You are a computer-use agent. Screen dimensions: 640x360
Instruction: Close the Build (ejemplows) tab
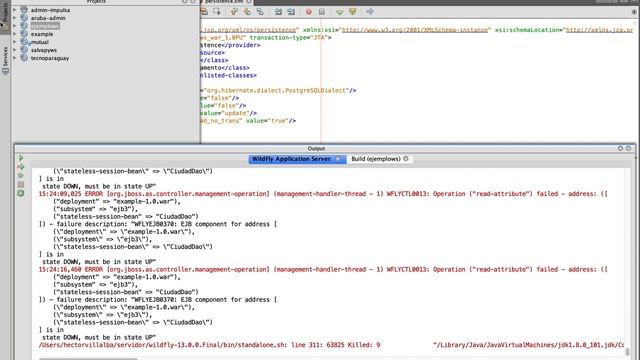pyautogui.click(x=406, y=159)
